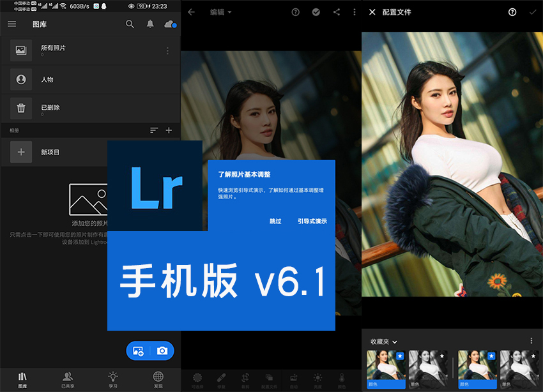Image resolution: width=543 pixels, height=392 pixels.
Task: Tap the status bar clock 23:23
Action: point(159,6)
